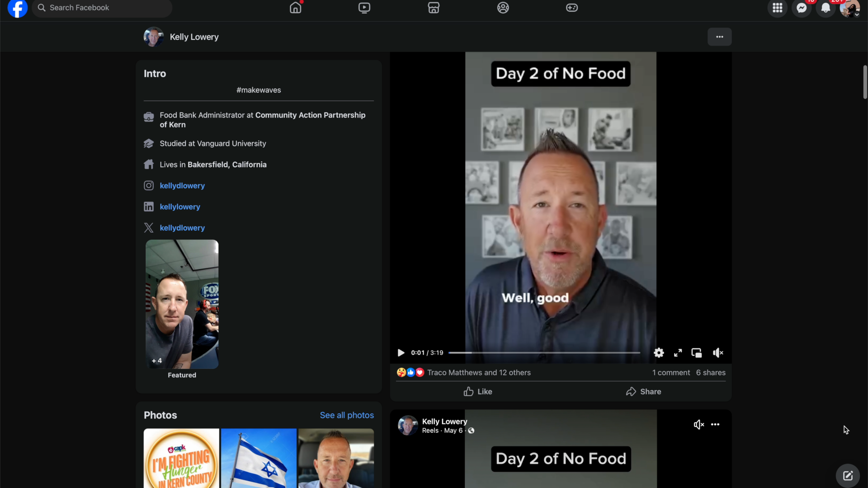The width and height of the screenshot is (868, 488).
Task: Open Marketplace storefront icon
Action: coord(434,8)
